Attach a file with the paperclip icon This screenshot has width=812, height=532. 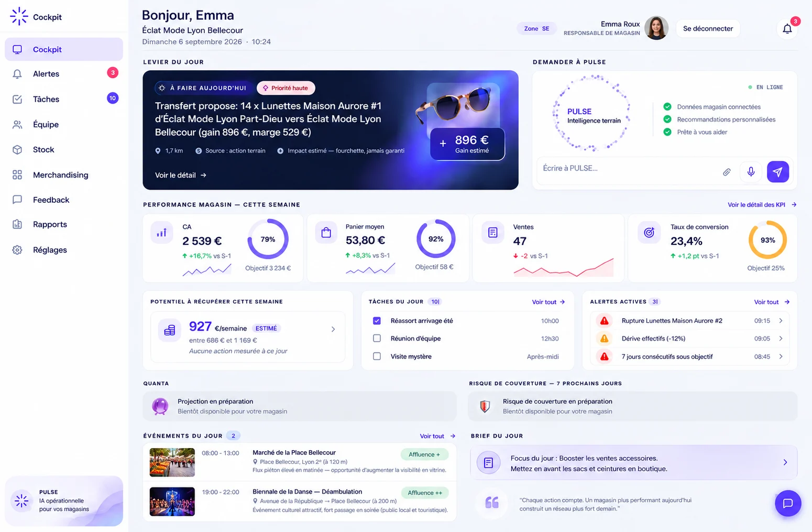[x=727, y=172]
